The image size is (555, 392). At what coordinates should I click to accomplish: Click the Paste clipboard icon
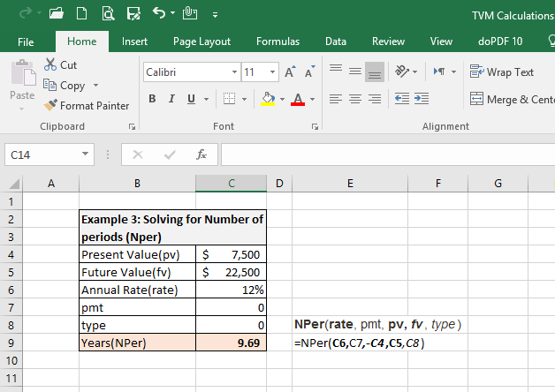pos(23,73)
